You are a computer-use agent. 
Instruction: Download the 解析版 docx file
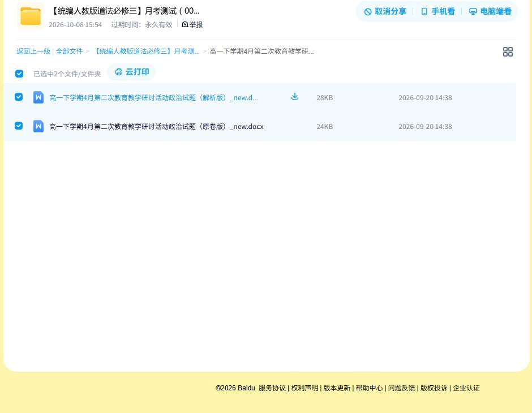pos(294,96)
